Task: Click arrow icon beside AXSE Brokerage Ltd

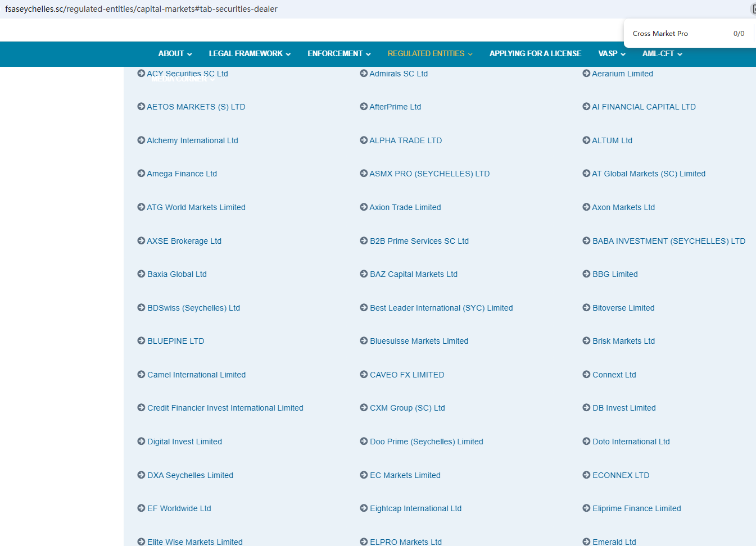Action: tap(141, 241)
